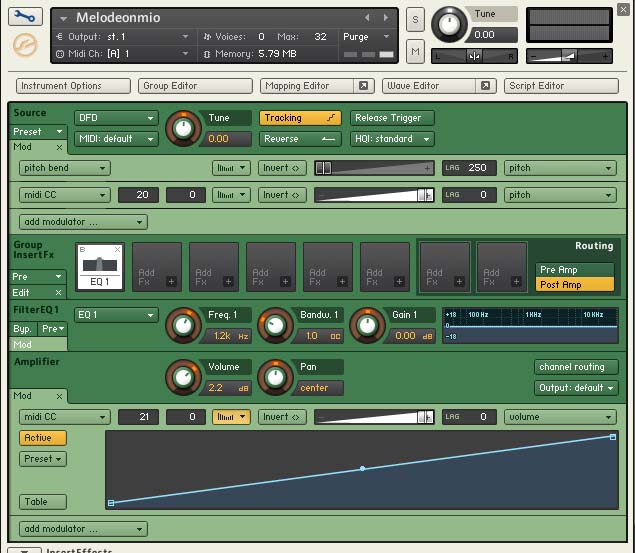Image resolution: width=635 pixels, height=553 pixels.
Task: Adjust the header pan L-R slider
Action: click(x=474, y=56)
